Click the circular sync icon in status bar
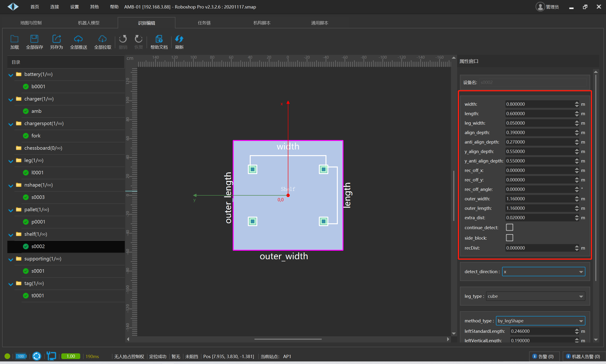 (37, 356)
